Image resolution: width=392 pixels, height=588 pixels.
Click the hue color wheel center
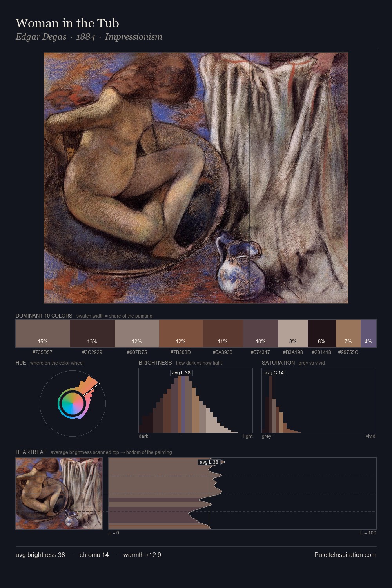click(73, 403)
